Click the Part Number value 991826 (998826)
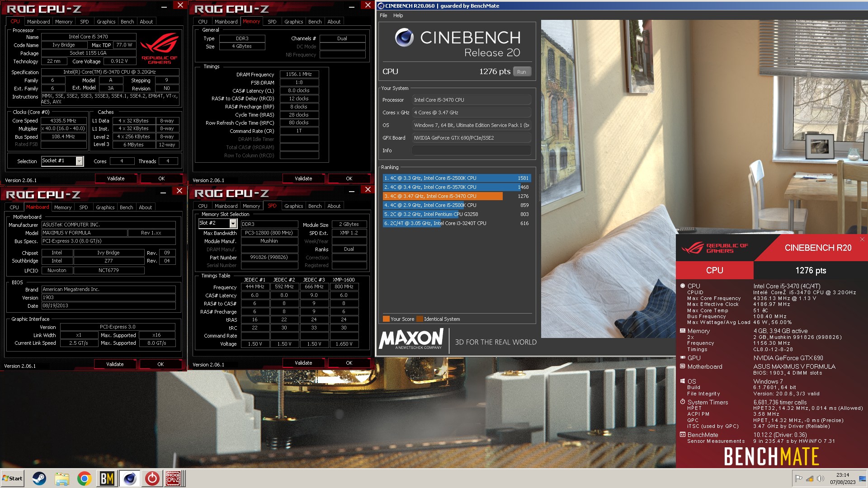Screen dimensions: 868x488 pyautogui.click(x=269, y=257)
